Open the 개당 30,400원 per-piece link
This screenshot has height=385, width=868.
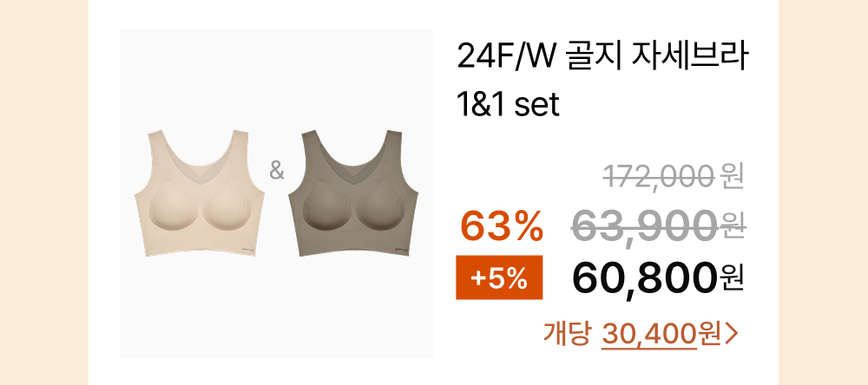coord(641,335)
